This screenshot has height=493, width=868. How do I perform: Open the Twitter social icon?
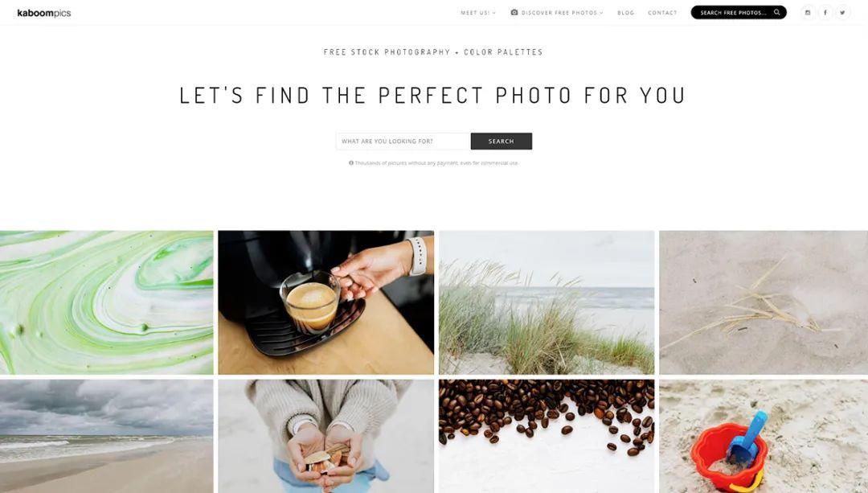click(x=842, y=12)
